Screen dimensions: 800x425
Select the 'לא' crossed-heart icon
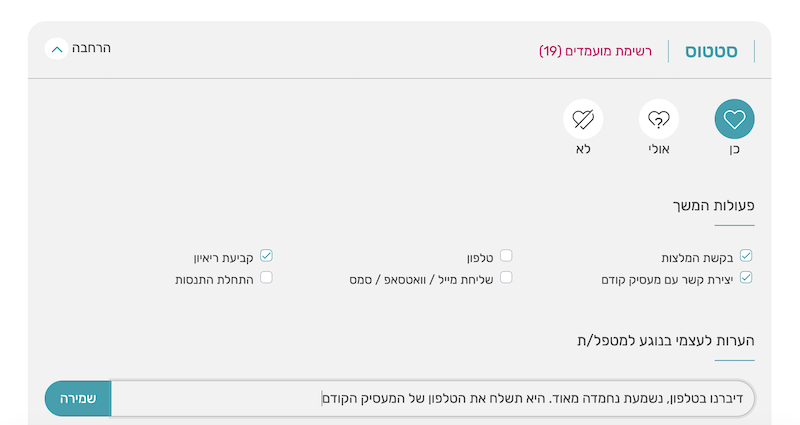coord(582,120)
